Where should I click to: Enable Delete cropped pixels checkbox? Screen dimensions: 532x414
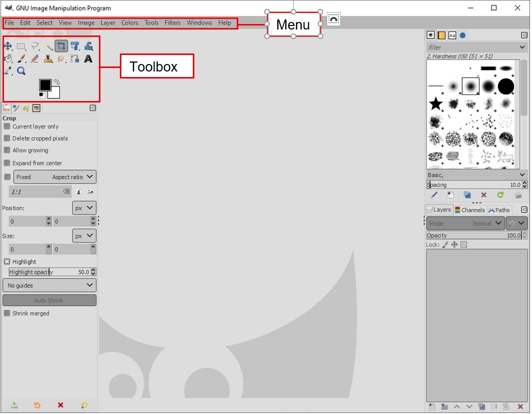[7, 138]
